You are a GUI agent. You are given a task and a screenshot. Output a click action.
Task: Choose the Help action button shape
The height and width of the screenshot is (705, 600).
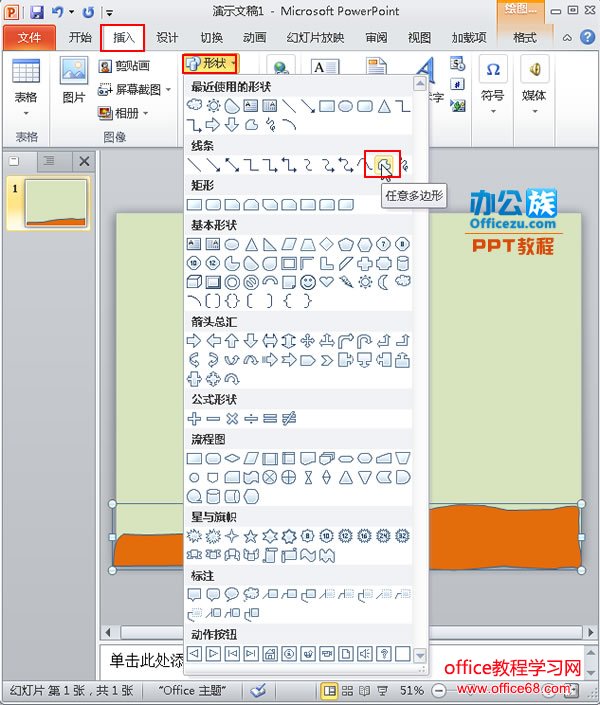coord(383,653)
